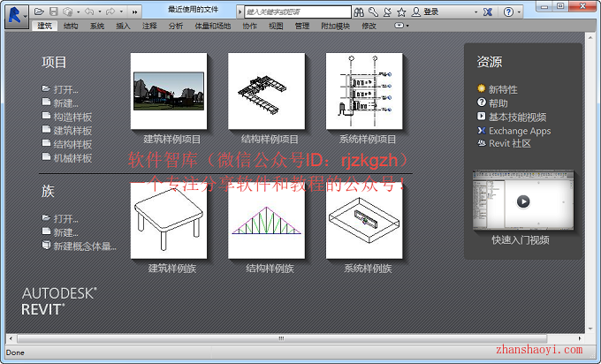Click the keyword search input field
Image resolution: width=601 pixels, height=364 pixels.
(298, 11)
